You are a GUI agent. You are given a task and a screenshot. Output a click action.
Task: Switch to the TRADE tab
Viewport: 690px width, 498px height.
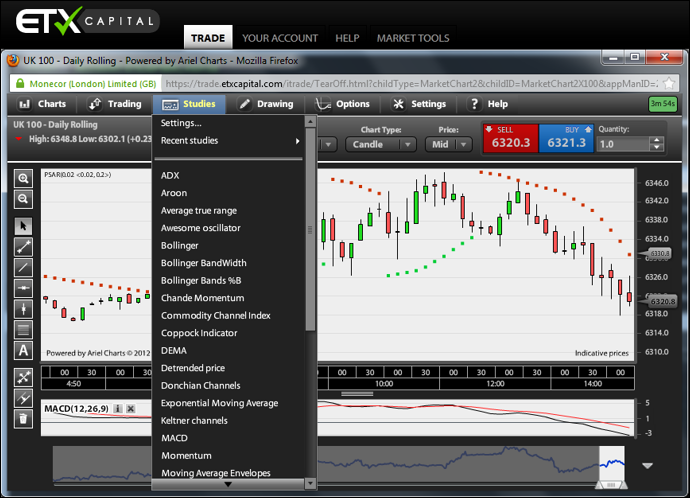[x=208, y=38]
